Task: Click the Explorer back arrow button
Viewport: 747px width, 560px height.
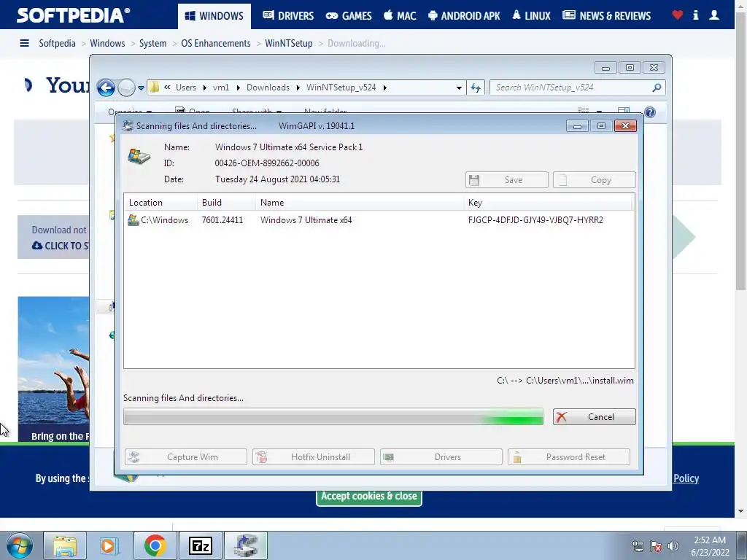Action: pyautogui.click(x=106, y=87)
